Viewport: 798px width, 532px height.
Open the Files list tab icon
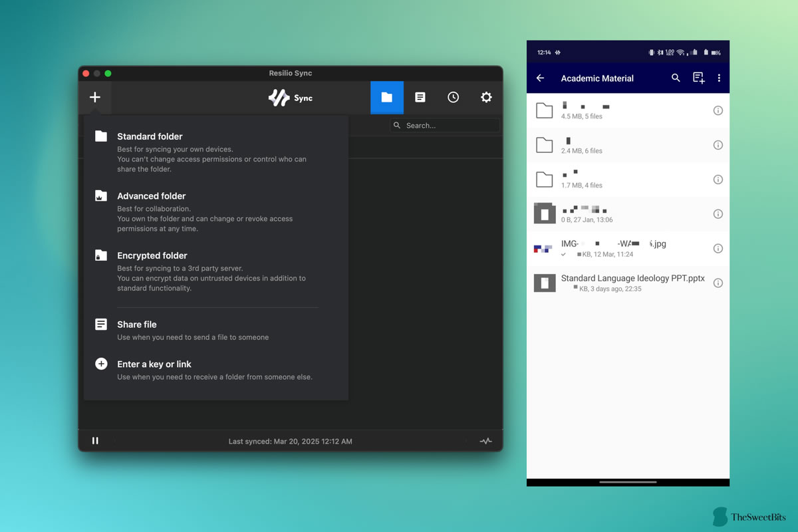click(420, 97)
